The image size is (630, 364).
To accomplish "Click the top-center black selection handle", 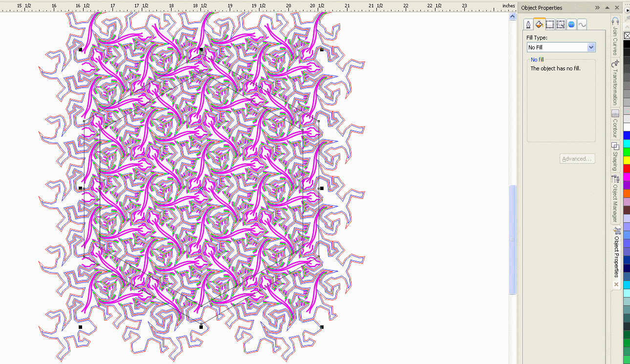I will (x=201, y=49).
